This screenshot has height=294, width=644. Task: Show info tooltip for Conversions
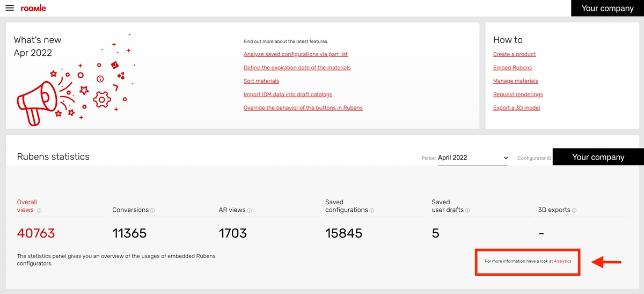point(153,211)
